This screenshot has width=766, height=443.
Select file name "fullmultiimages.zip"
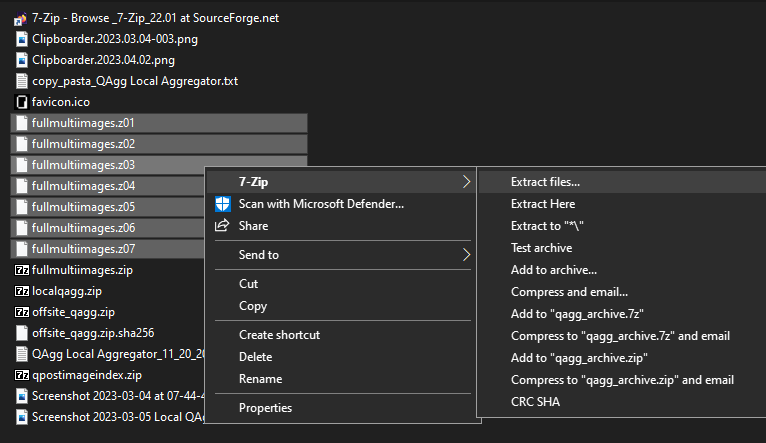[x=82, y=270]
